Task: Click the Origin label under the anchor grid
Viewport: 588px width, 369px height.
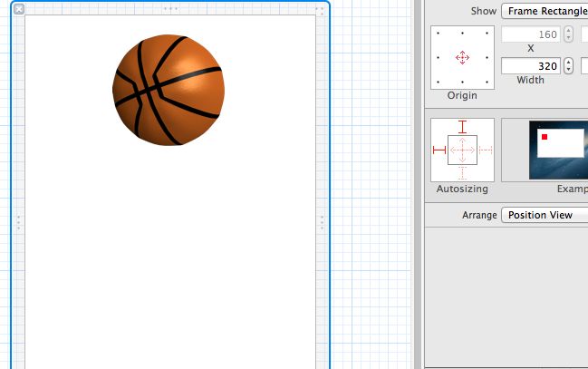Action: 462,96
